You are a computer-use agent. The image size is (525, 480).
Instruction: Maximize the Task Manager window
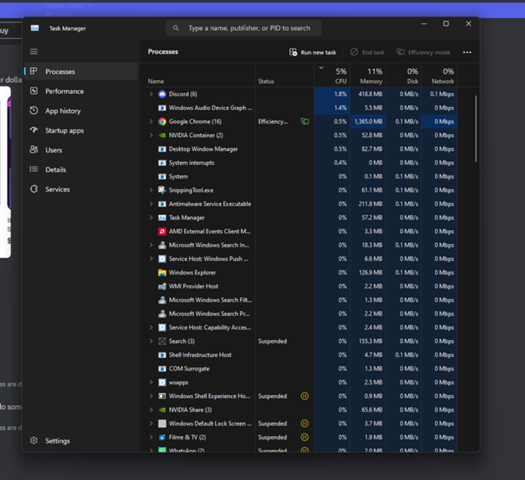446,24
